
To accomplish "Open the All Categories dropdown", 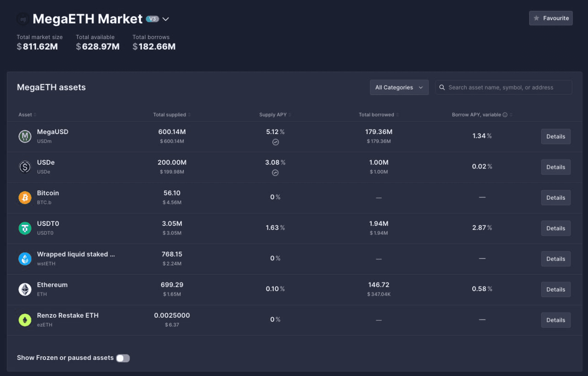I will pyautogui.click(x=399, y=87).
